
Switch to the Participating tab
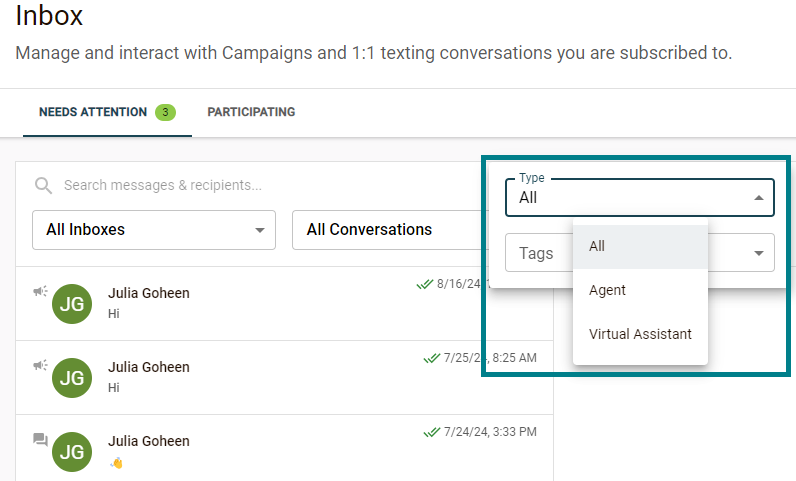[x=251, y=112]
